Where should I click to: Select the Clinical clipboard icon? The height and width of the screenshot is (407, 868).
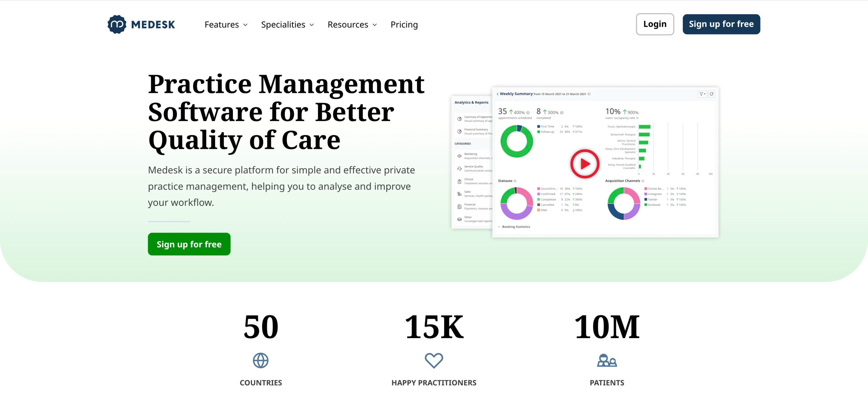(x=459, y=181)
